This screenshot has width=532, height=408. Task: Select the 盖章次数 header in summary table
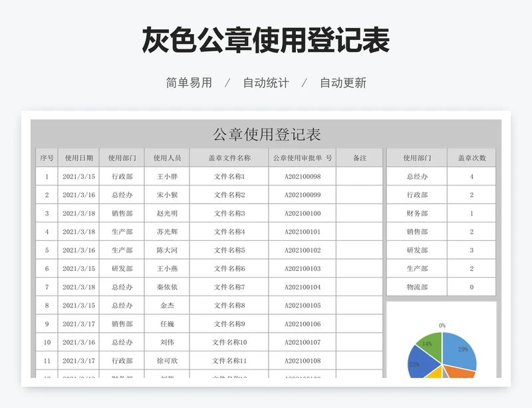pyautogui.click(x=471, y=158)
